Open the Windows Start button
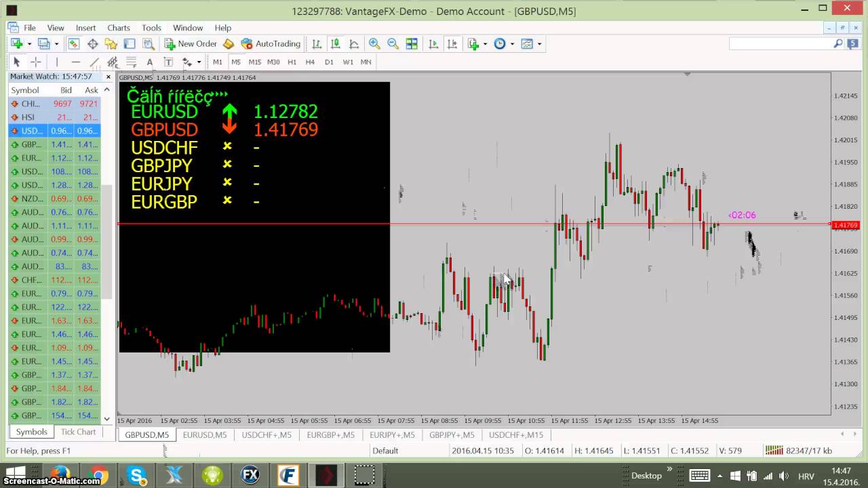868x488 pixels. tap(15, 474)
